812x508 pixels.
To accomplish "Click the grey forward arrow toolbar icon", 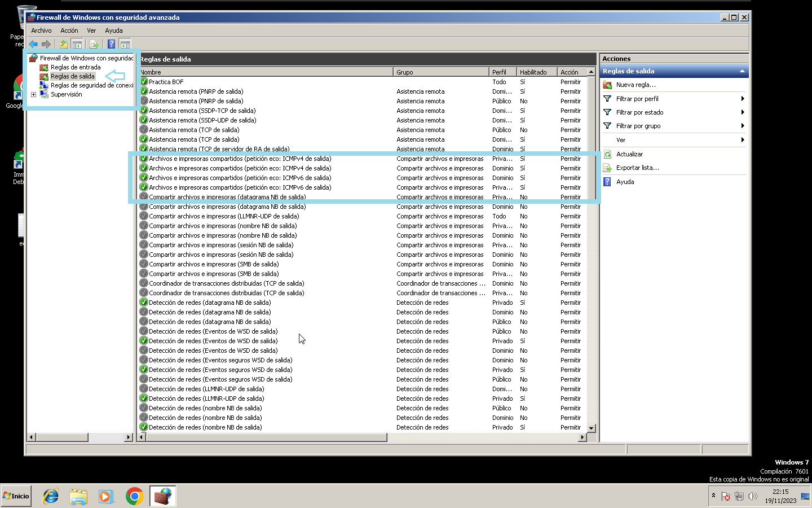I will [46, 44].
